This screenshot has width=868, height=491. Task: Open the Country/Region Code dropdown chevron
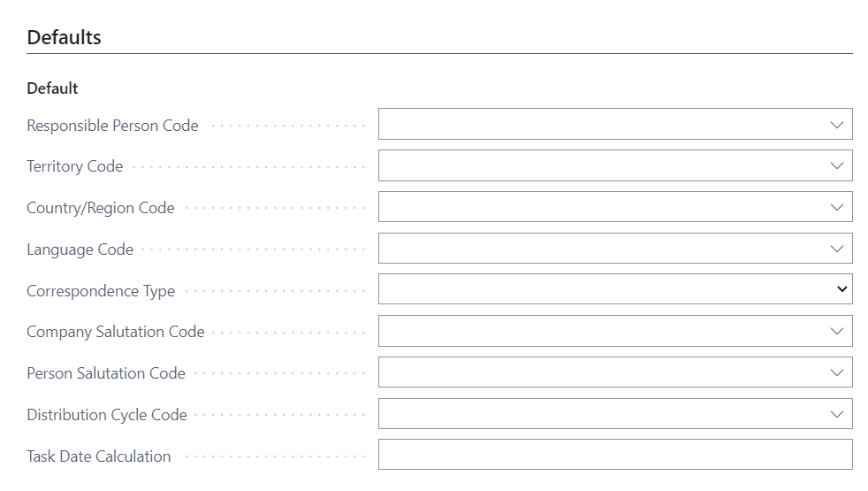point(837,208)
